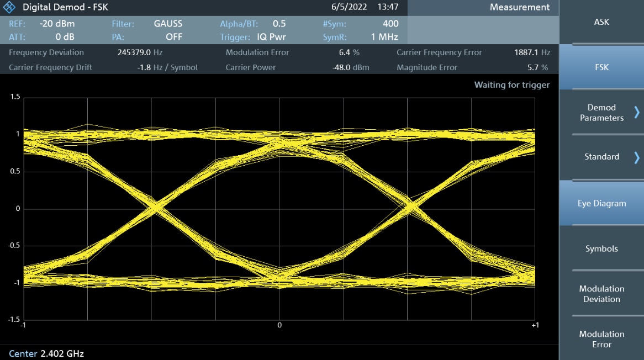
Task: Edit the REF level -20 dBm value
Action: coord(57,24)
